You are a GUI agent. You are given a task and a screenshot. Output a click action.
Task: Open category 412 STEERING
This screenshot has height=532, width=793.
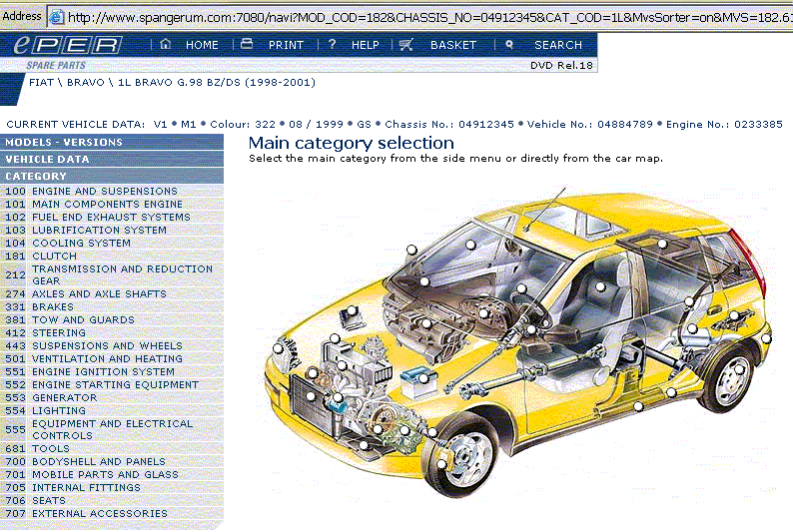58,332
